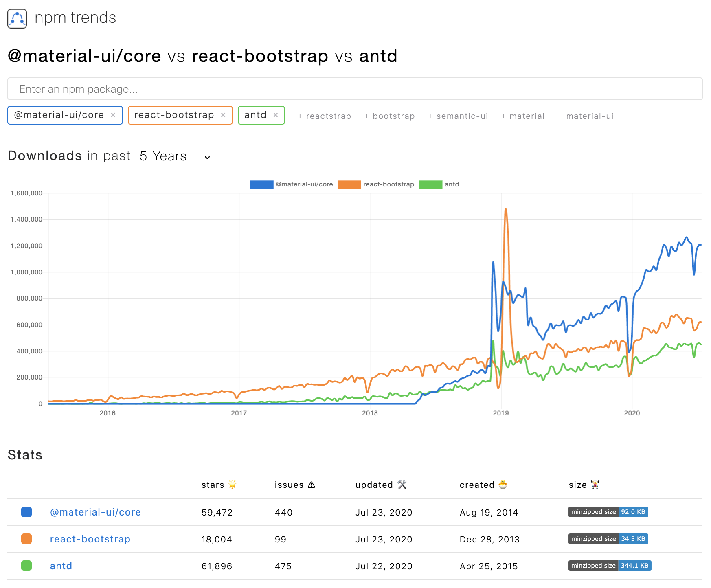Remove @material-ui/core tag with its x
Viewport: 711px width, 588px height.
click(113, 115)
